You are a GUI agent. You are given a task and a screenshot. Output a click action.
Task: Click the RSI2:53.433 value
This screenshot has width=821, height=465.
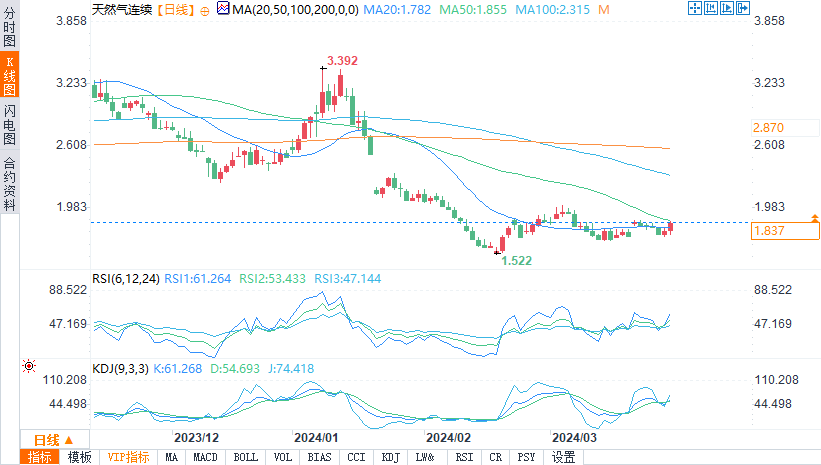[x=272, y=279]
